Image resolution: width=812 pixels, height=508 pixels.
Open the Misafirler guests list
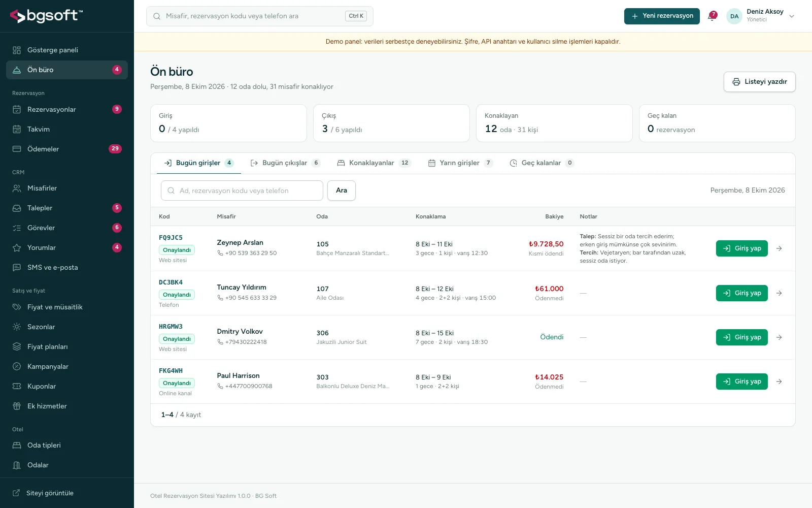(x=67, y=188)
